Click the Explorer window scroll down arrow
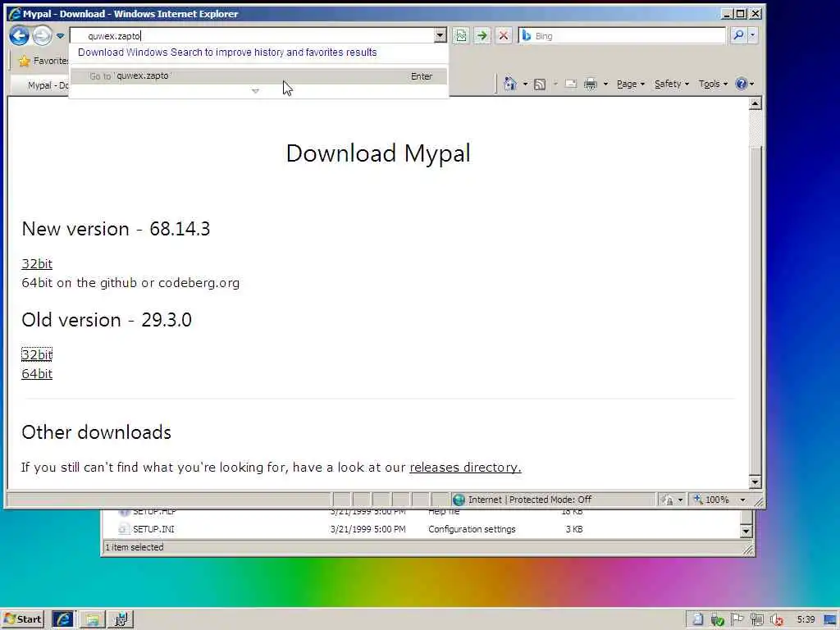The width and height of the screenshot is (840, 630). click(746, 532)
